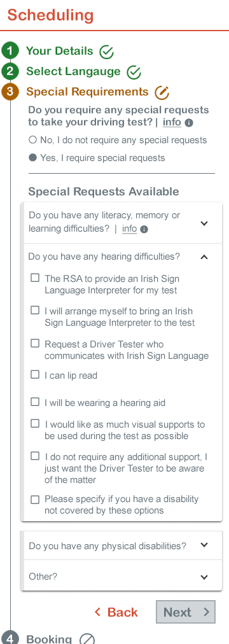Image resolution: width=229 pixels, height=644 pixels.
Task: Click the Next button
Action: click(186, 612)
